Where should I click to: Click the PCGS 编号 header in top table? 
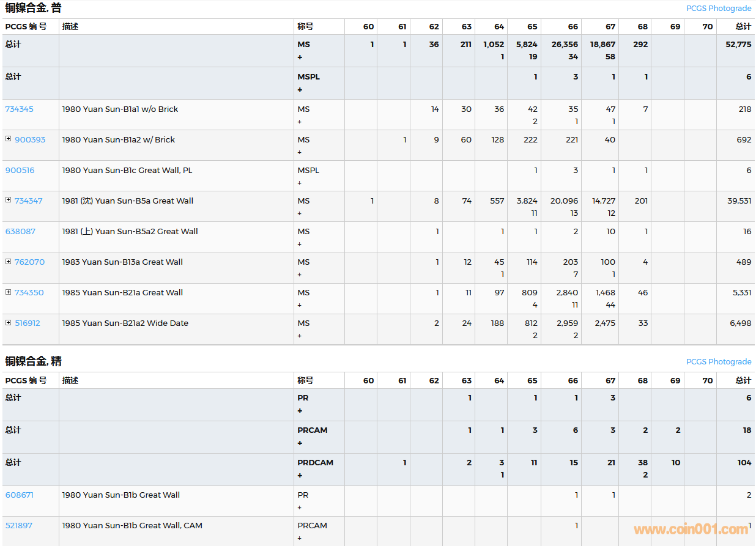26,26
